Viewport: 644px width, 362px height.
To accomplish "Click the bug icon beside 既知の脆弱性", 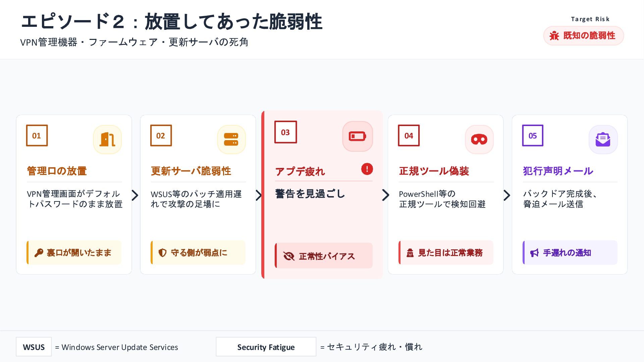I will point(554,36).
